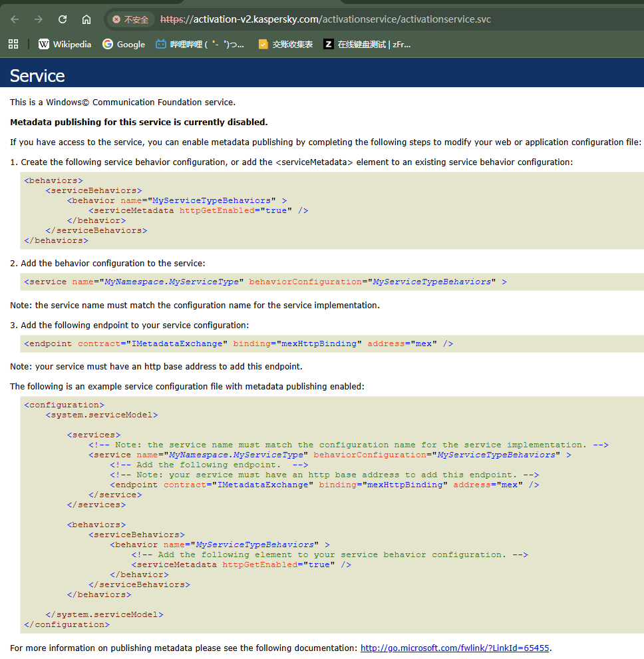This screenshot has height=659, width=644.
Task: Open the 在线键盘测试 bookmark
Action: pos(367,44)
